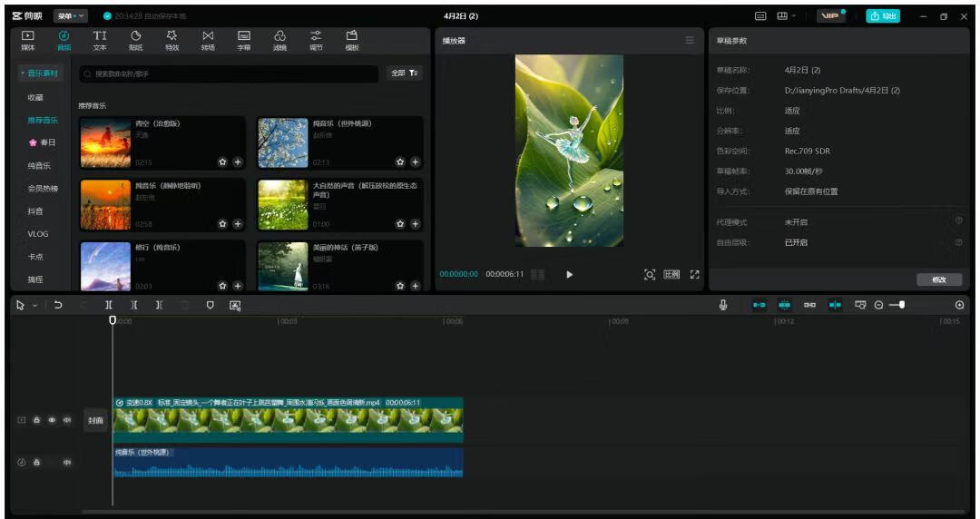Select the 抖音 music category
This screenshot has width=980, height=519.
coord(35,211)
